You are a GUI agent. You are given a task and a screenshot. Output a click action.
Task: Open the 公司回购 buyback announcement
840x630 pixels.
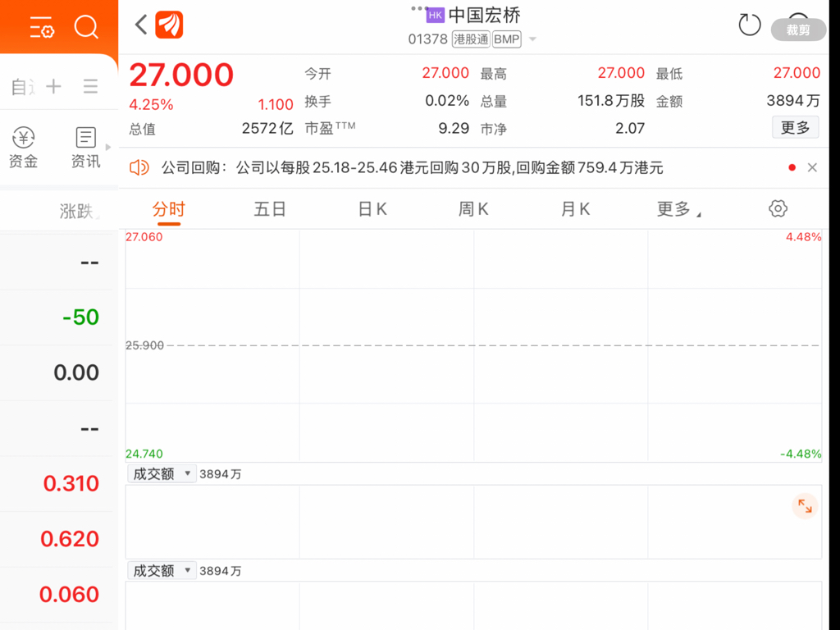(x=413, y=167)
